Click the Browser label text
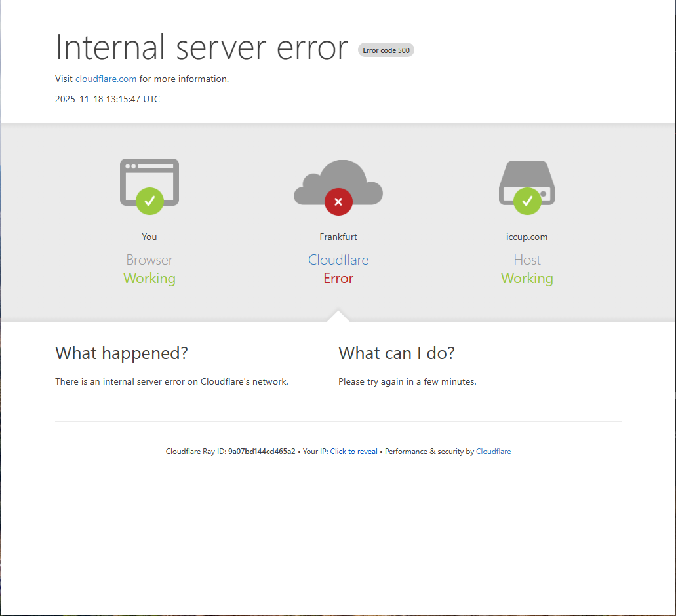The height and width of the screenshot is (616, 676). click(149, 260)
